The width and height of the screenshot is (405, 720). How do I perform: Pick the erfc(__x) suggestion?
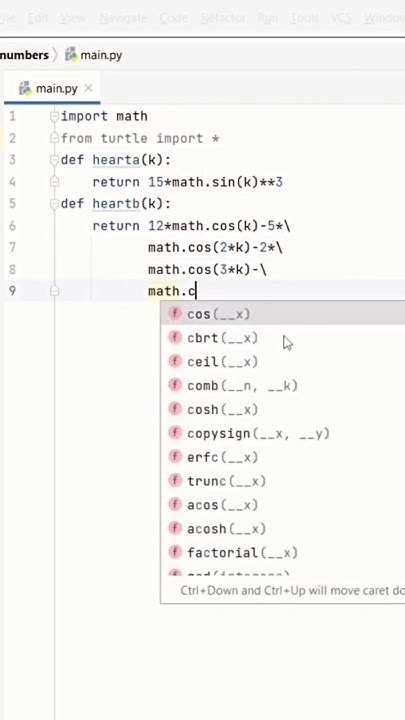282,457
